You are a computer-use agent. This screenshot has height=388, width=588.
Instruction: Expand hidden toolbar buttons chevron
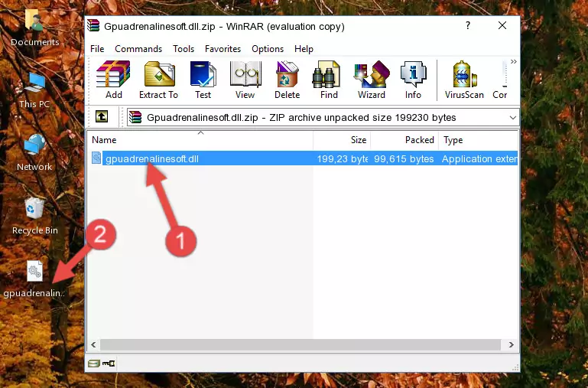tap(513, 62)
